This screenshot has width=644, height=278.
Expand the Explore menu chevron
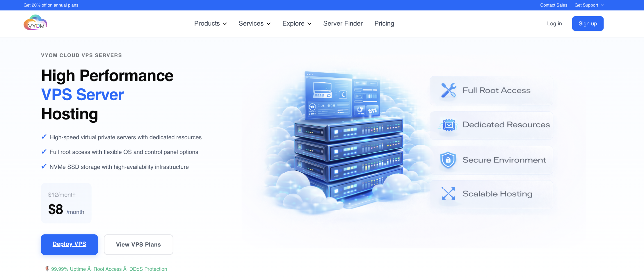pyautogui.click(x=309, y=24)
